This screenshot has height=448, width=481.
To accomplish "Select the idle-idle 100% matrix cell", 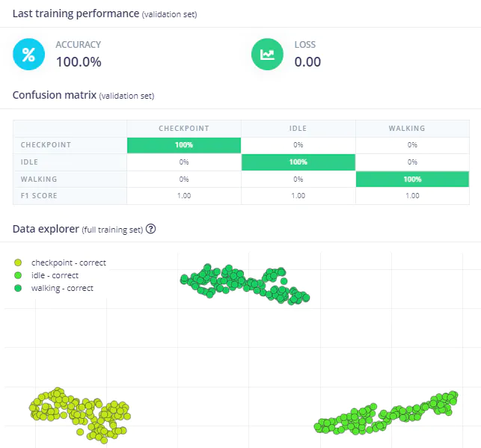I will [x=298, y=162].
